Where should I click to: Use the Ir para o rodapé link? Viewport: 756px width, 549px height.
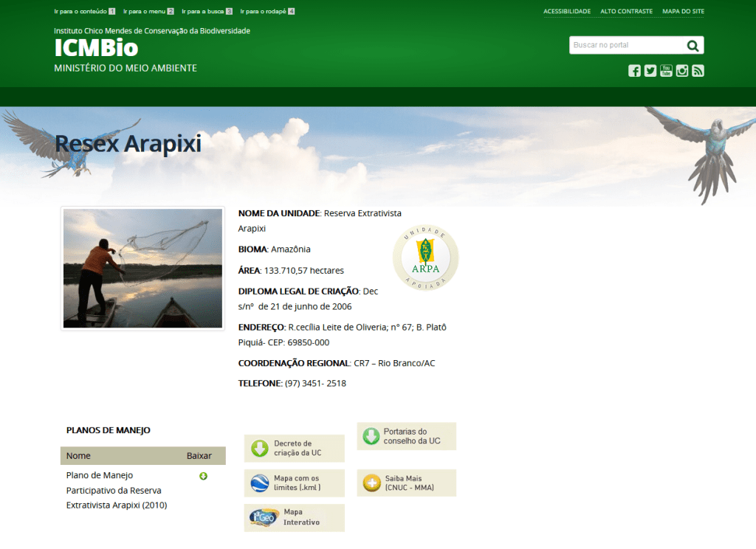[267, 12]
